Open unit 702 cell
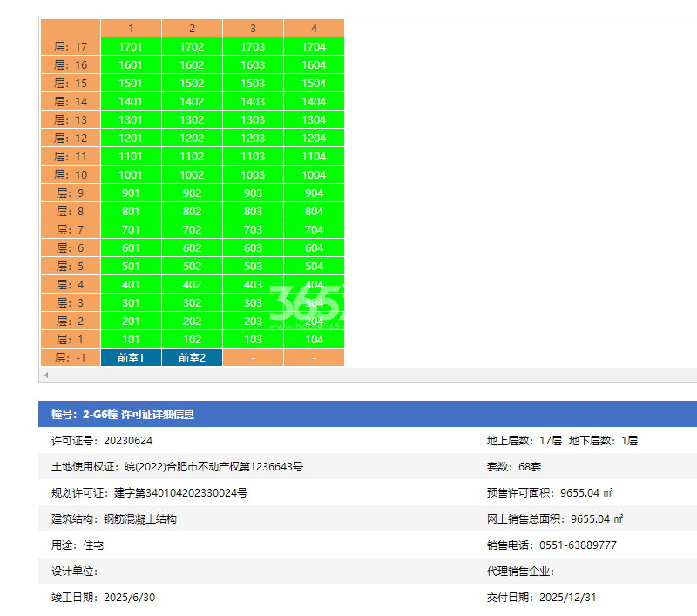 [192, 230]
